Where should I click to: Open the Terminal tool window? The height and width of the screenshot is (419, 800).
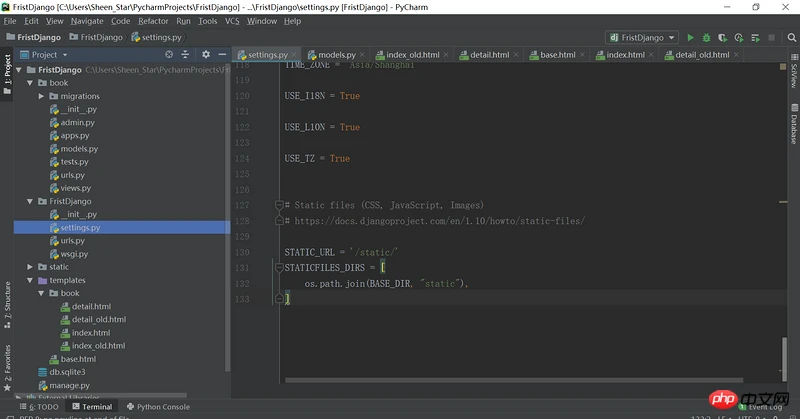coord(92,407)
